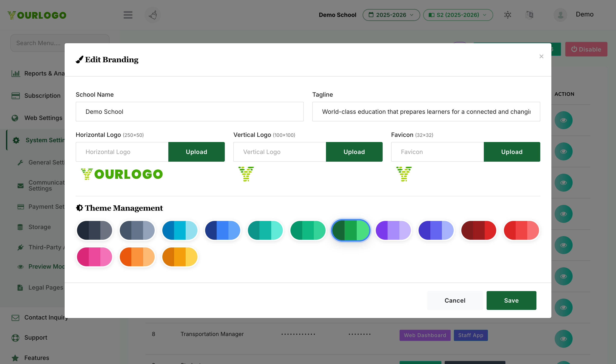Click the horizontal logo preview image
The height and width of the screenshot is (364, 616).
(122, 174)
